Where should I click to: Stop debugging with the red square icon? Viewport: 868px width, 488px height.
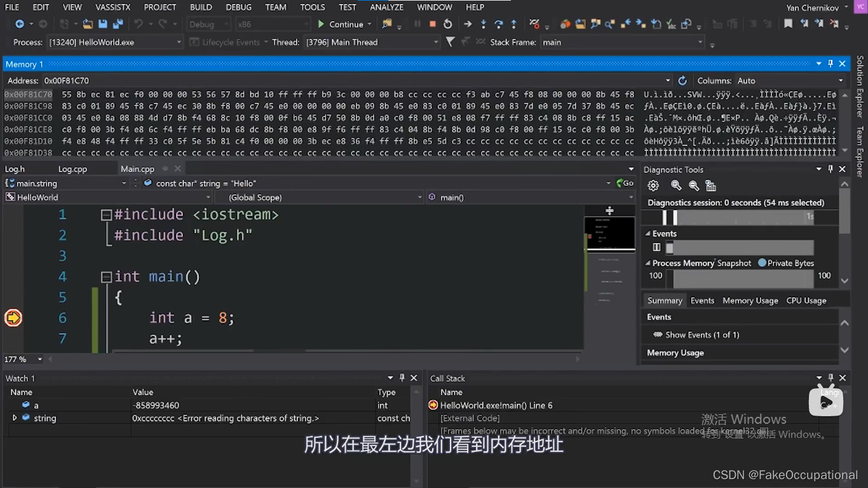point(433,24)
